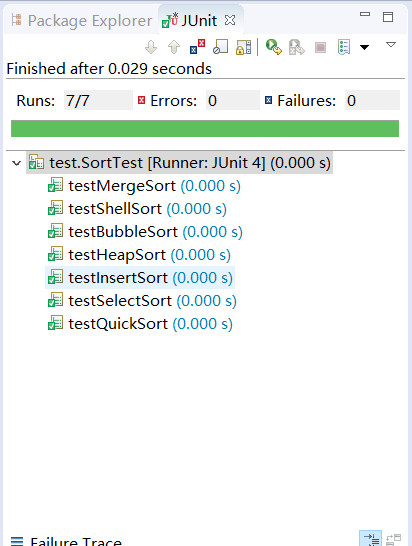412x546 pixels.
Task: Go to next failed test arrow
Action: click(x=151, y=47)
